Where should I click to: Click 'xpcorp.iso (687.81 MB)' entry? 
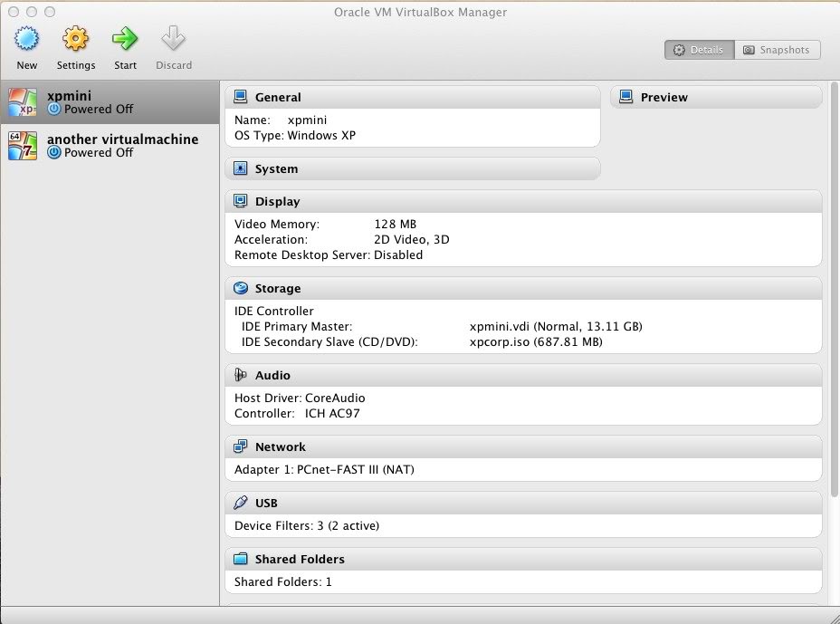pyautogui.click(x=536, y=341)
